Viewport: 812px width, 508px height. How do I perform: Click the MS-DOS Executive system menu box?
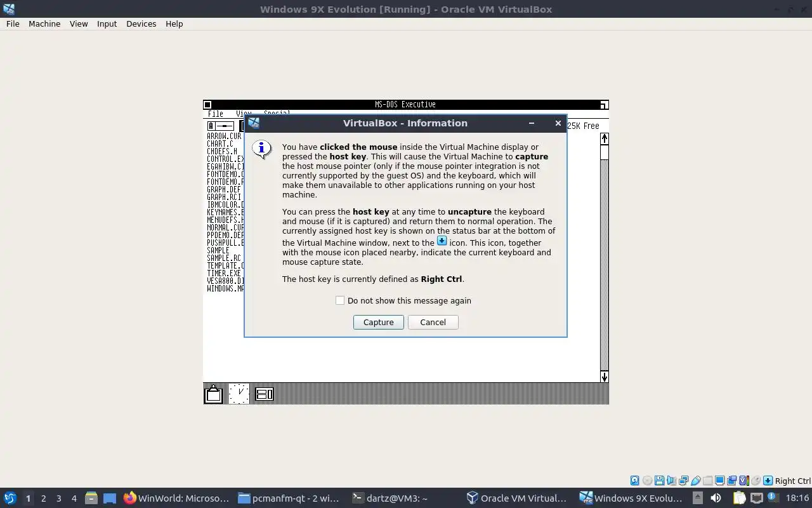click(207, 105)
